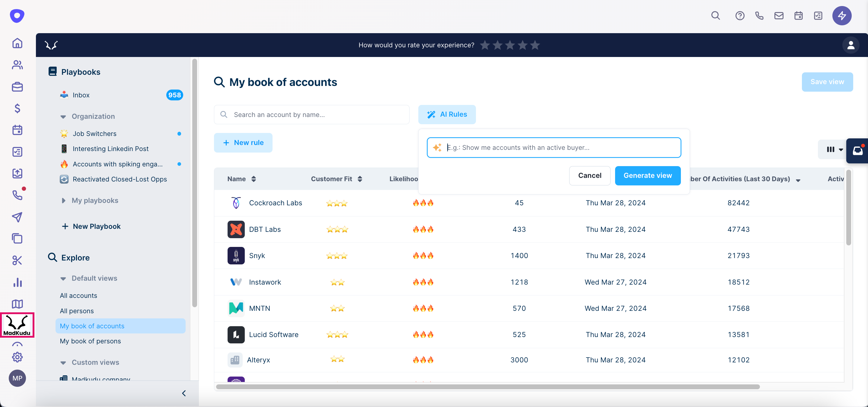868x407 pixels.
Task: Rate experience with the first star
Action: 484,45
